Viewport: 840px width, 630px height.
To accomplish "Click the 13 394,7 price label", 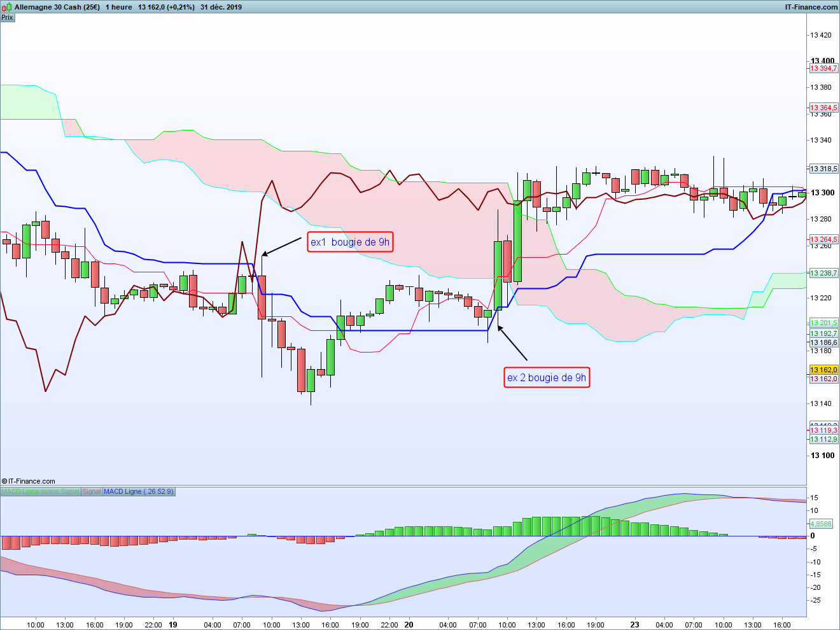I will click(x=823, y=68).
